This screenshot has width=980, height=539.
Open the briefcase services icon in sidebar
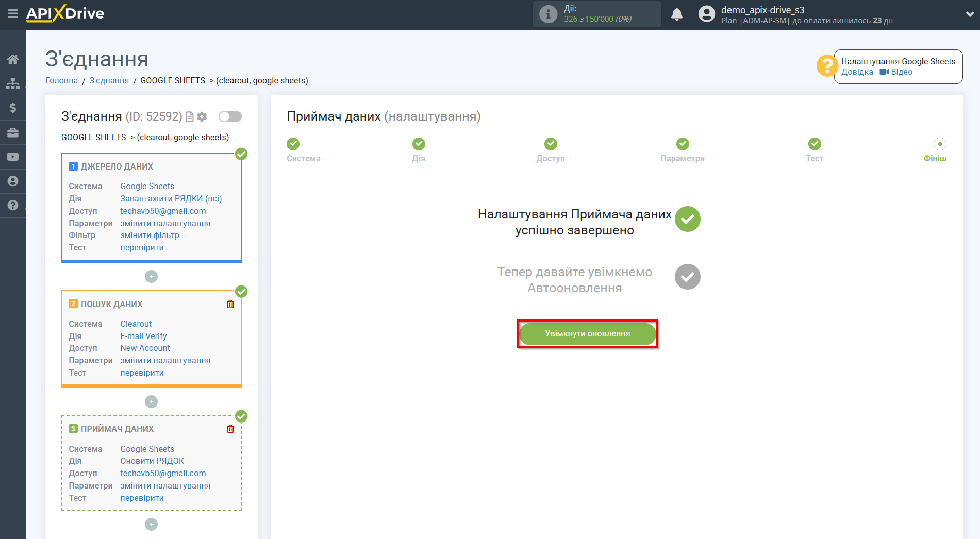click(12, 132)
